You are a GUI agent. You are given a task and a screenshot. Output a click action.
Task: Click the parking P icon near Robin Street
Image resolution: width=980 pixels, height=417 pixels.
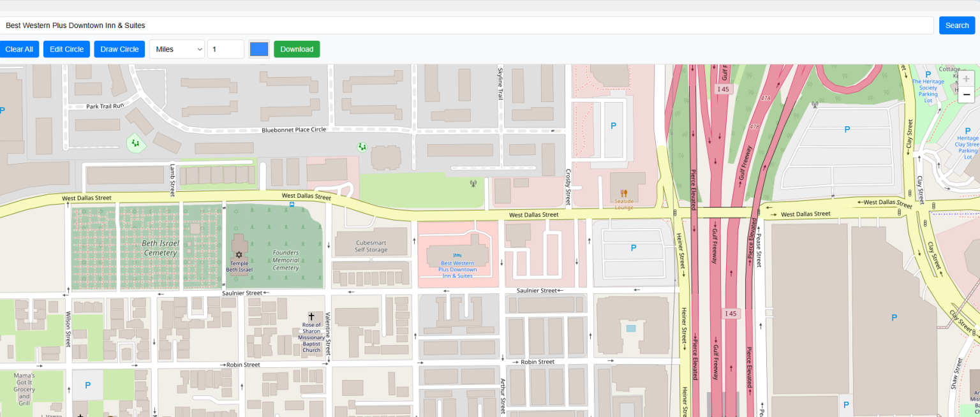[87, 384]
